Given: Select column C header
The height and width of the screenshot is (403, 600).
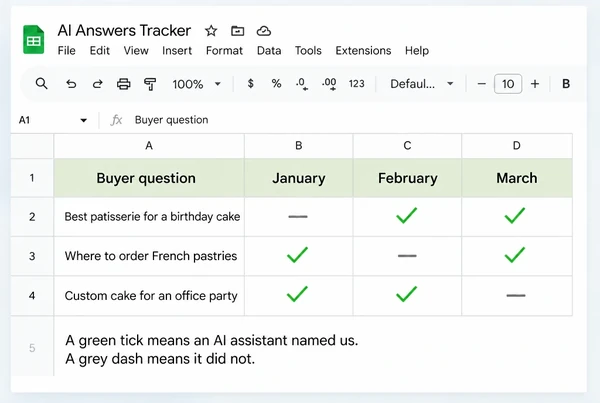Looking at the screenshot, I should tap(407, 146).
